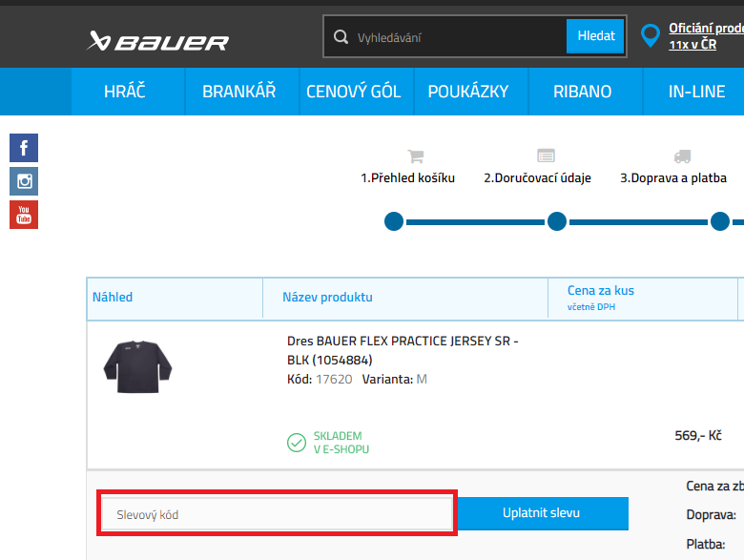The image size is (744, 560).
Task: Click the product code 17620
Action: click(x=334, y=380)
